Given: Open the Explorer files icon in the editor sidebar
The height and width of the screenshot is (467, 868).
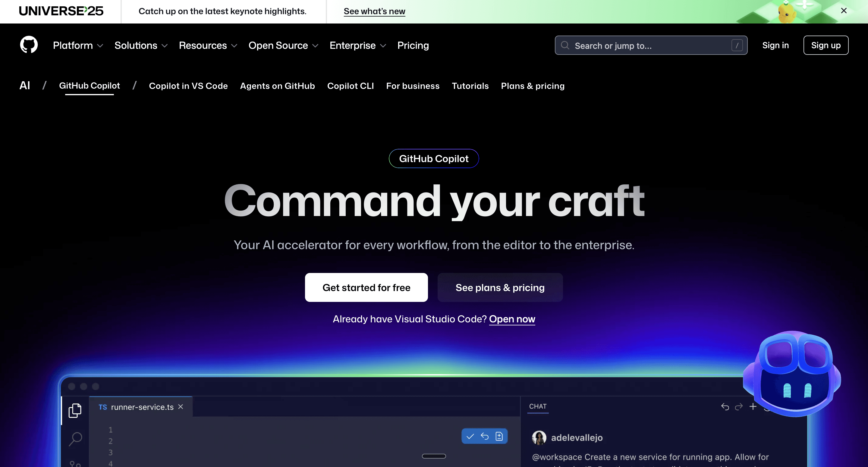Looking at the screenshot, I should click(75, 410).
